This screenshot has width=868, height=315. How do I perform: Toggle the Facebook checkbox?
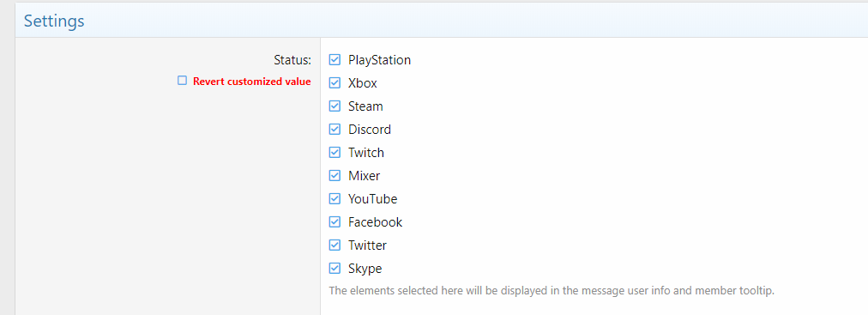click(x=335, y=222)
